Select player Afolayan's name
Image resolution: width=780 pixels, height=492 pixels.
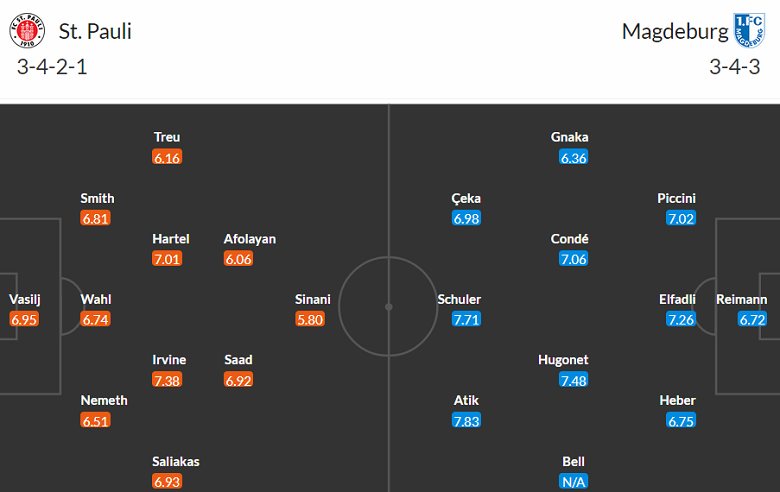tap(250, 239)
